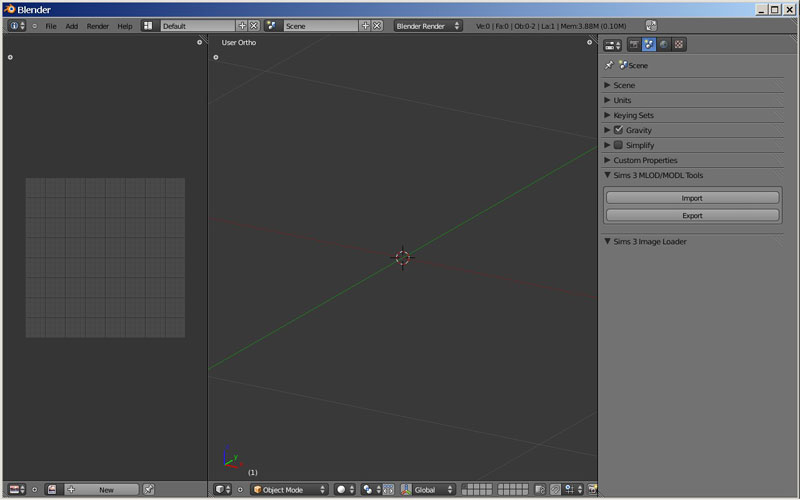Open the Texture properties tab icon
This screenshot has width=800, height=500.
pos(679,44)
